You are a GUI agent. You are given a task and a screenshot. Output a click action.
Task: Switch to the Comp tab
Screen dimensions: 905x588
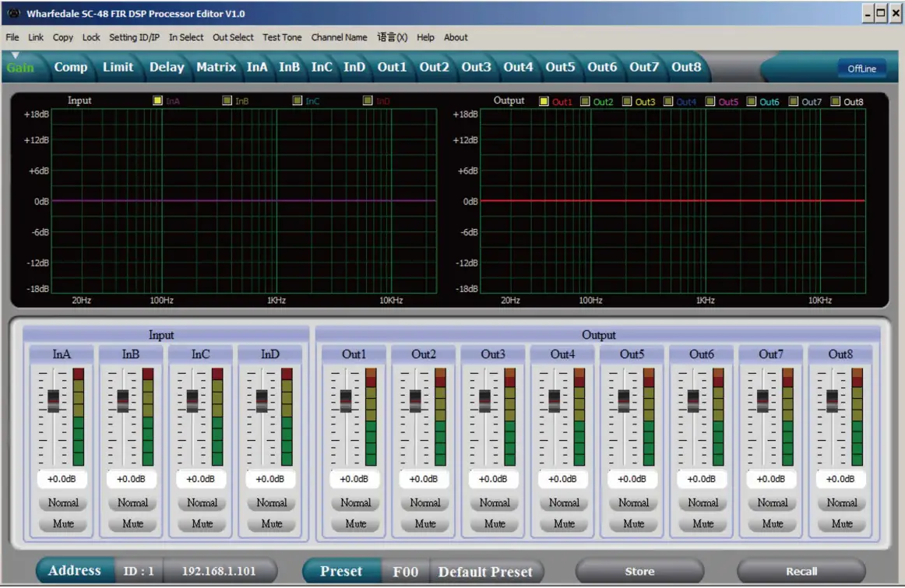click(x=71, y=67)
